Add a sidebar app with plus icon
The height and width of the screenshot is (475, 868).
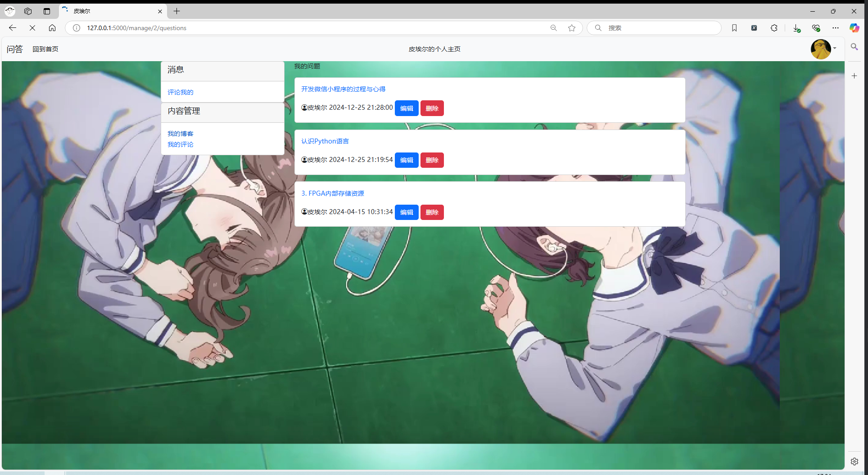[x=854, y=76]
